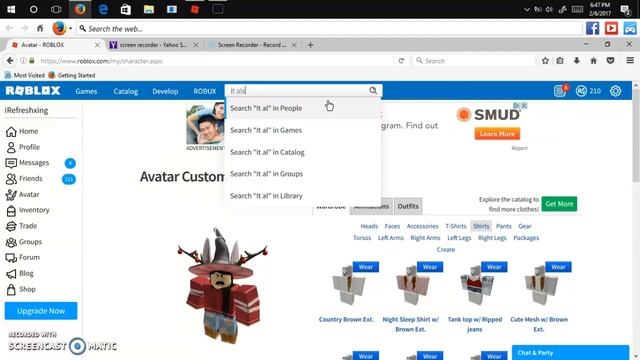Open Trade in the sidebar
This screenshot has width=640, height=360.
pyautogui.click(x=22, y=226)
